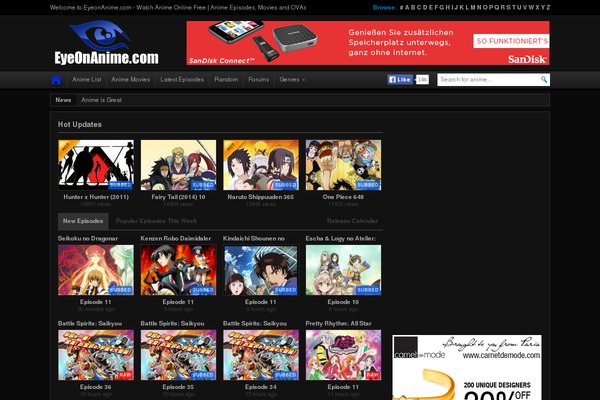The image size is (600, 400).
Task: Open the Genres dropdown menu
Action: pos(292,80)
